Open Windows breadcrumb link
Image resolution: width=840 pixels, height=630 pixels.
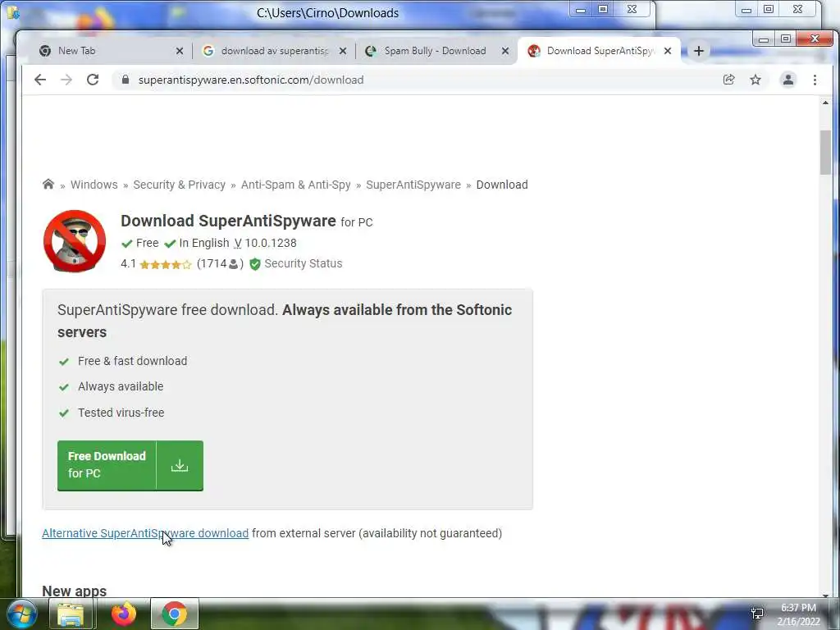pos(94,185)
